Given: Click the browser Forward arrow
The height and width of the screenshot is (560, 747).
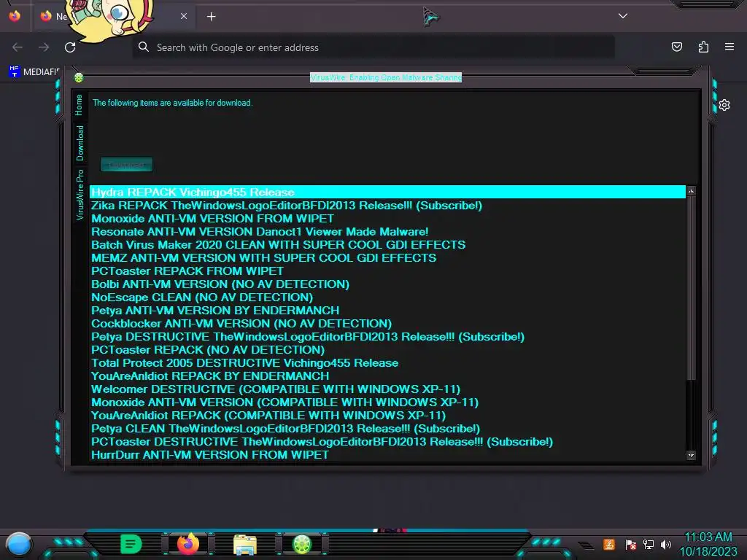Looking at the screenshot, I should click(44, 47).
